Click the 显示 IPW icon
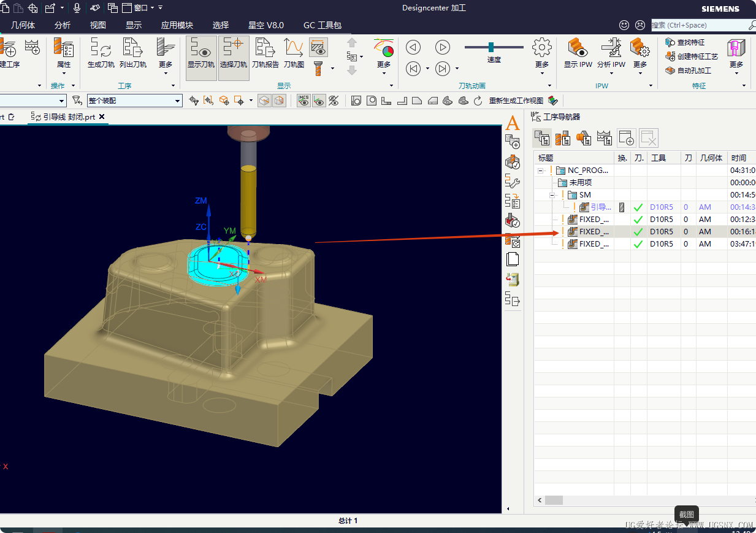The image size is (756, 533). click(578, 52)
